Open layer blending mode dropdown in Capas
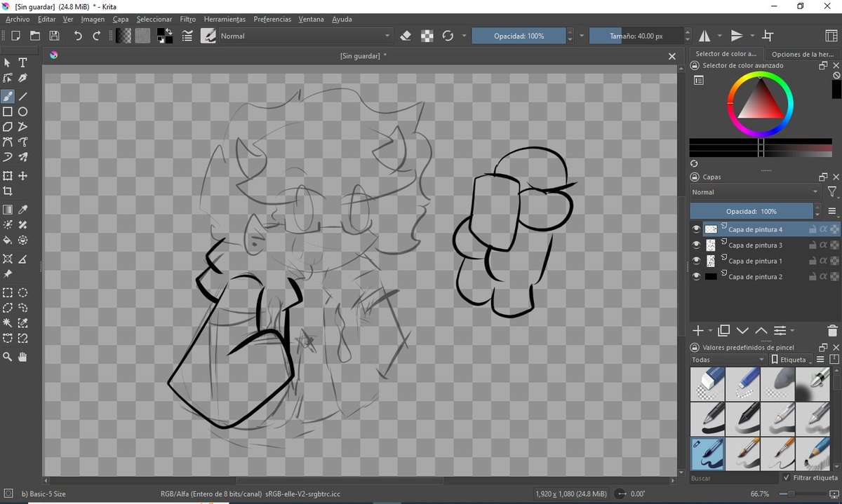Viewport: 842px width, 504px height. tap(755, 192)
